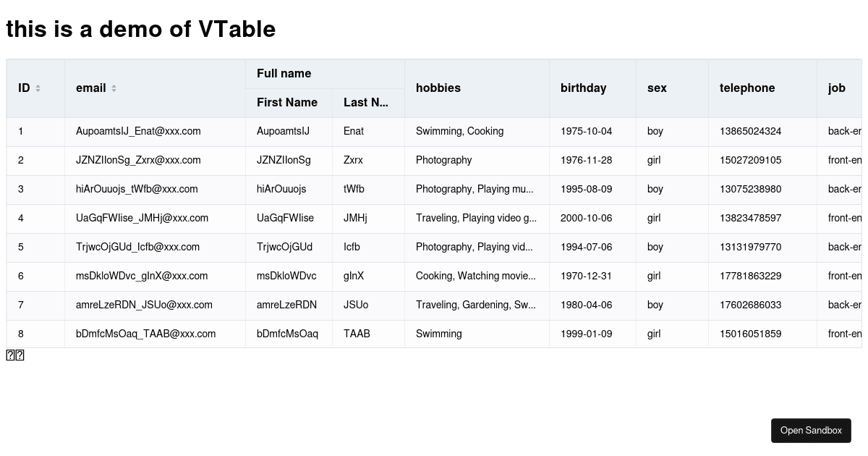Image resolution: width=868 pixels, height=456 pixels.
Task: Click the truncated hobbies cell of row 3
Action: click(x=475, y=189)
